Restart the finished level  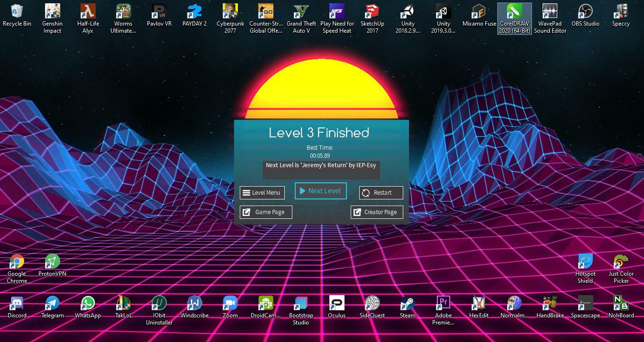click(x=381, y=193)
